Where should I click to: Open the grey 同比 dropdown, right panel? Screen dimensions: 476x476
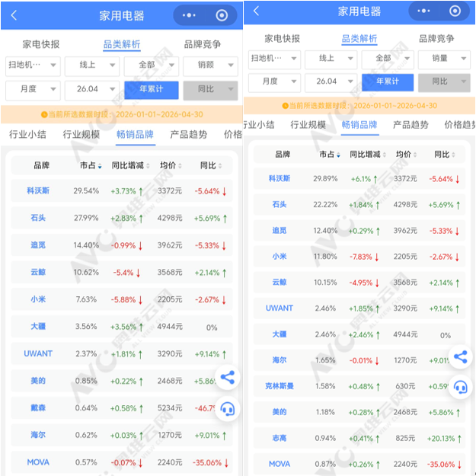[x=444, y=82]
